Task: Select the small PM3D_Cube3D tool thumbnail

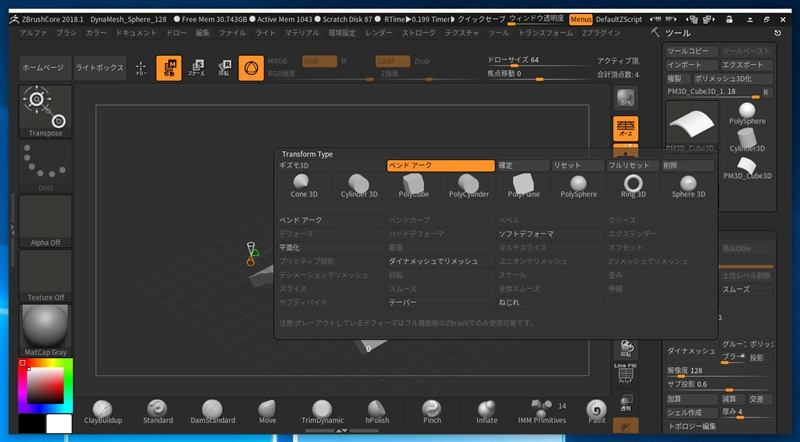Action: (747, 169)
